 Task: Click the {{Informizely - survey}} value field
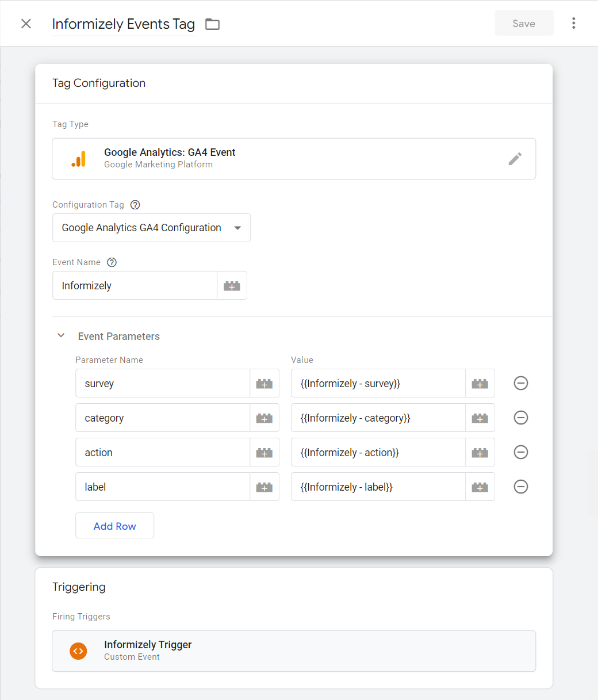tap(378, 383)
